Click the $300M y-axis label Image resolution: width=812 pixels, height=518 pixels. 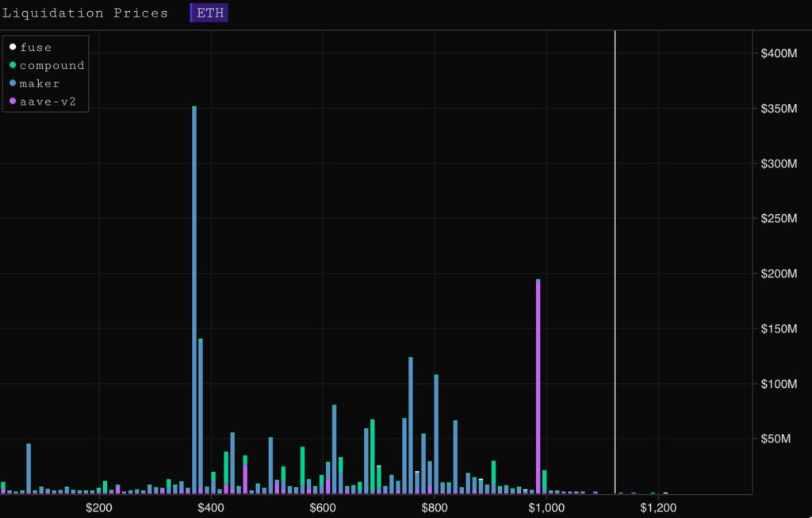[779, 163]
